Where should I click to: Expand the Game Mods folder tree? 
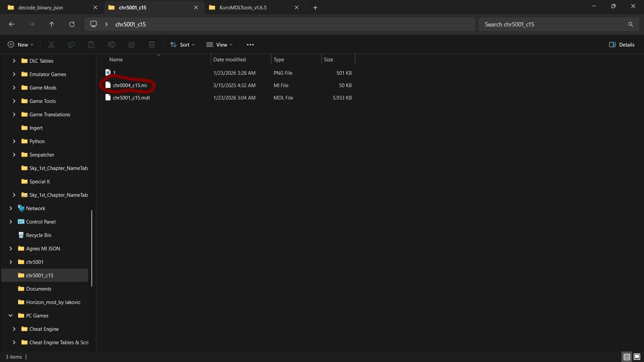click(x=14, y=87)
